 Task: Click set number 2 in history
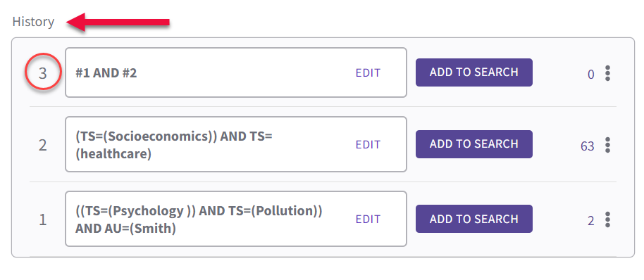coord(43,145)
